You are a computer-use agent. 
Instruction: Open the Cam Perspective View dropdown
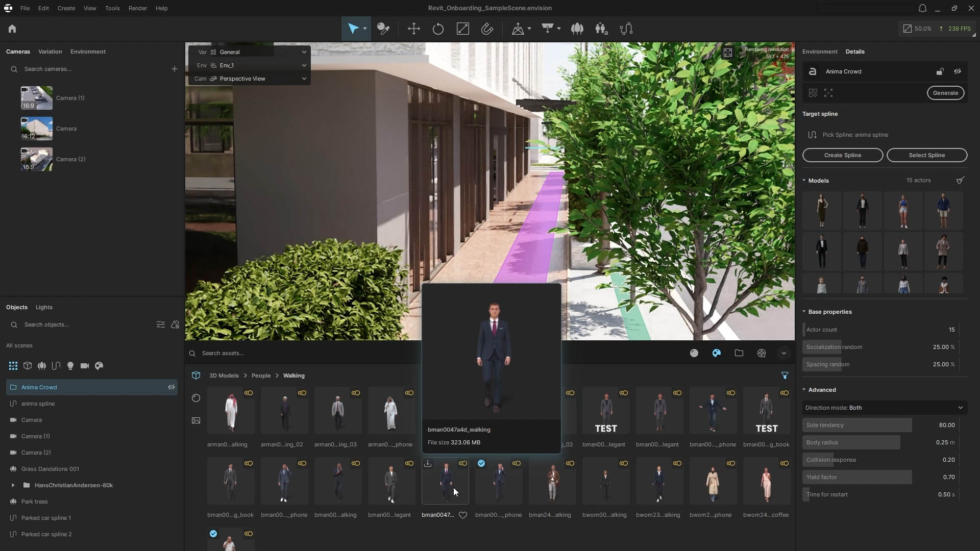tap(303, 79)
